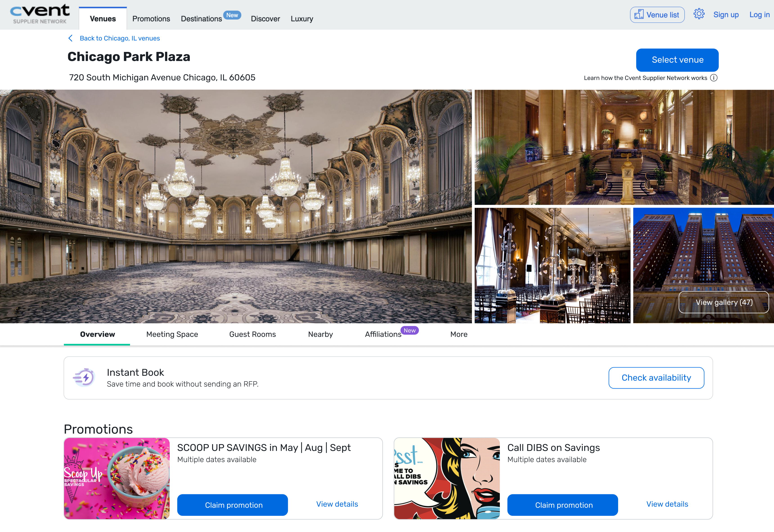Image resolution: width=774 pixels, height=532 pixels.
Task: Click Learn how the Cvent Supplier Network works
Action: 645,78
